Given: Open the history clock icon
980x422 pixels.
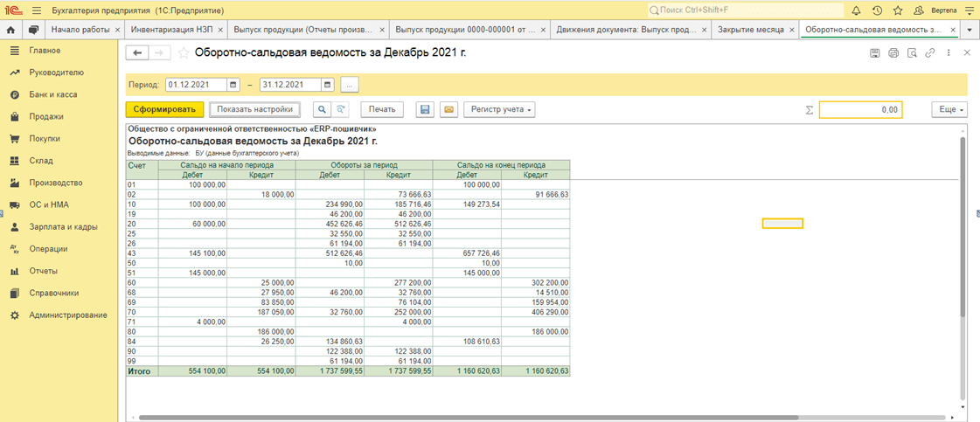Looking at the screenshot, I should [x=877, y=10].
